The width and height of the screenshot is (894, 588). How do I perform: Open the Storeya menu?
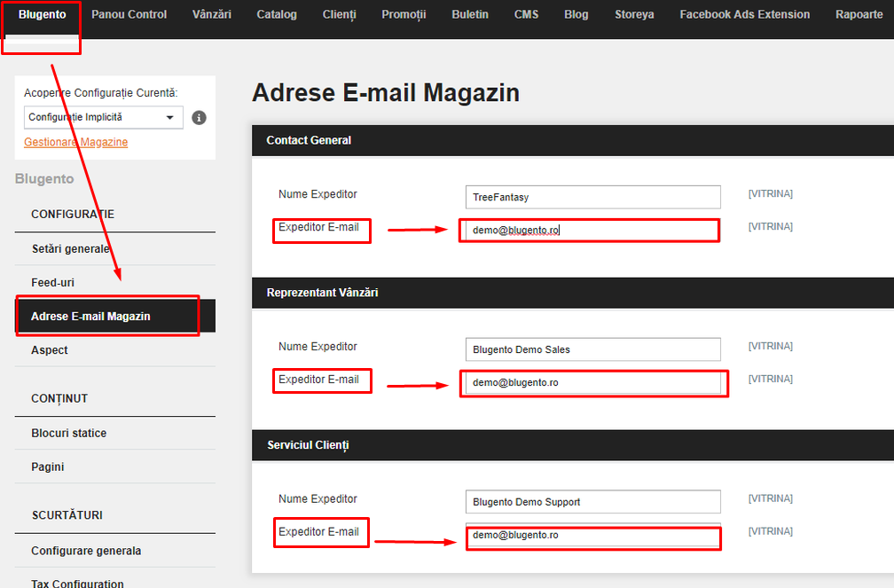(634, 15)
